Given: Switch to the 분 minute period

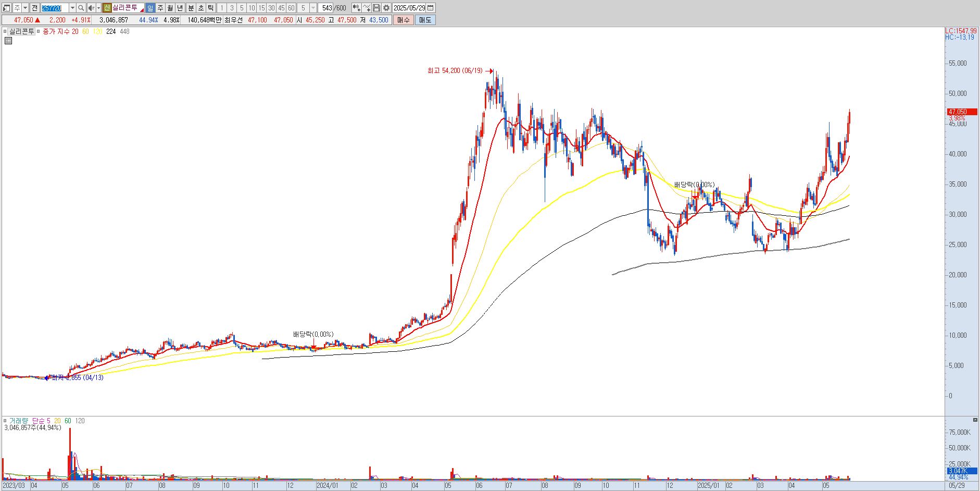Looking at the screenshot, I should pos(191,8).
